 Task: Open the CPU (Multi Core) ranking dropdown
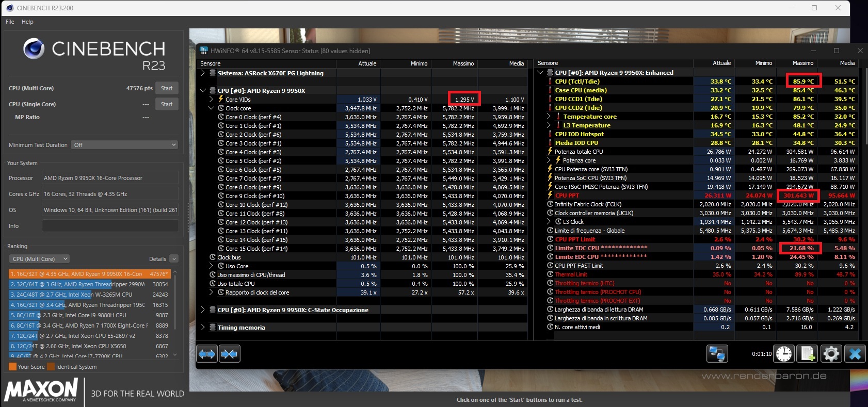click(x=39, y=259)
